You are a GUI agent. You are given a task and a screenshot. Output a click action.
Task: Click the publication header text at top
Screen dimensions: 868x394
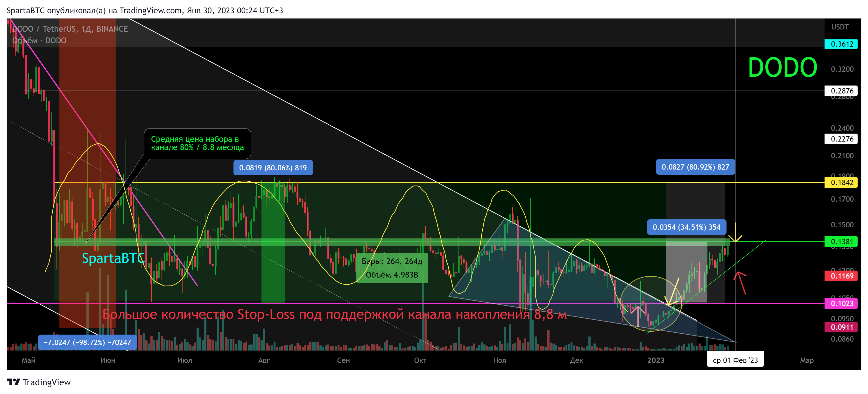[x=145, y=10]
